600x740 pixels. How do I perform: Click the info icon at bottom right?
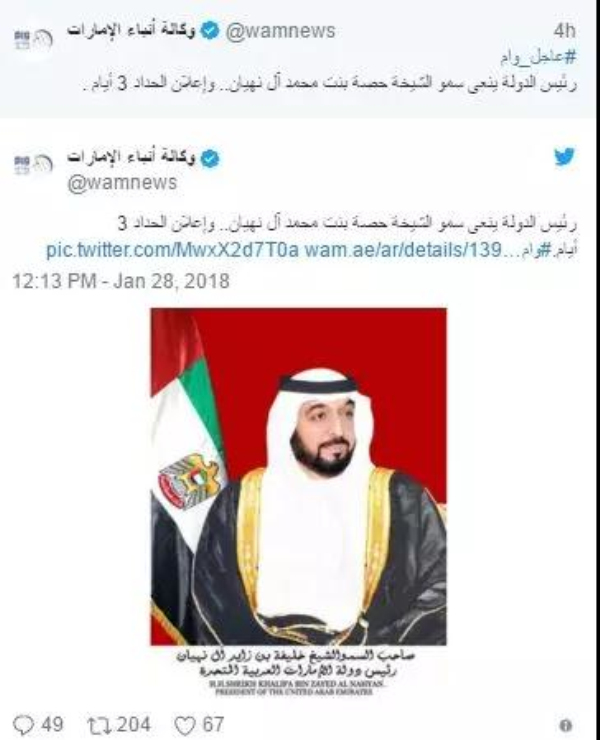click(565, 725)
